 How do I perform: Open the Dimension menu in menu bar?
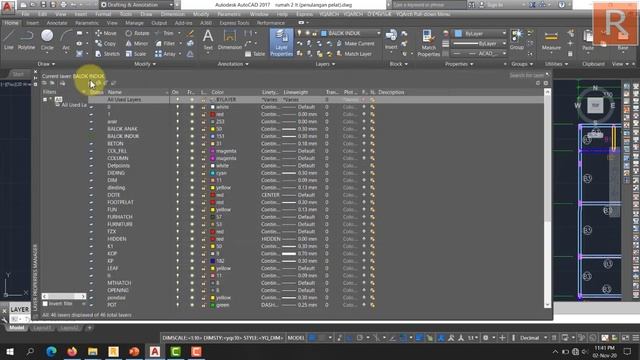coord(173,14)
